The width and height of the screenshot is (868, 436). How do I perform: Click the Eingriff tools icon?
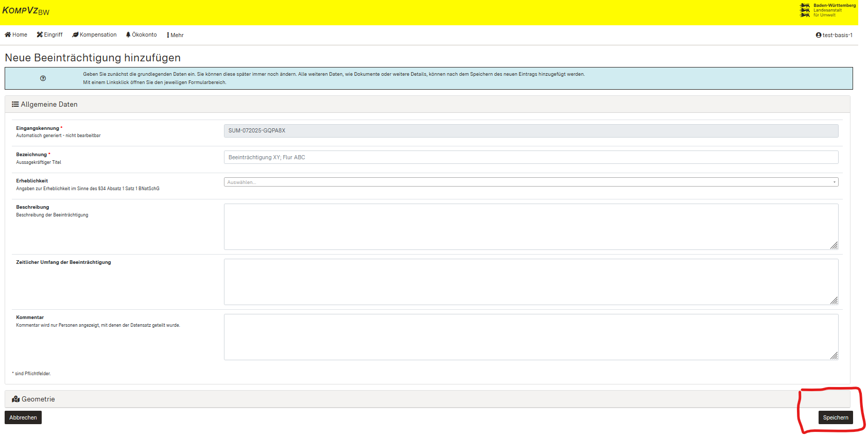click(40, 35)
